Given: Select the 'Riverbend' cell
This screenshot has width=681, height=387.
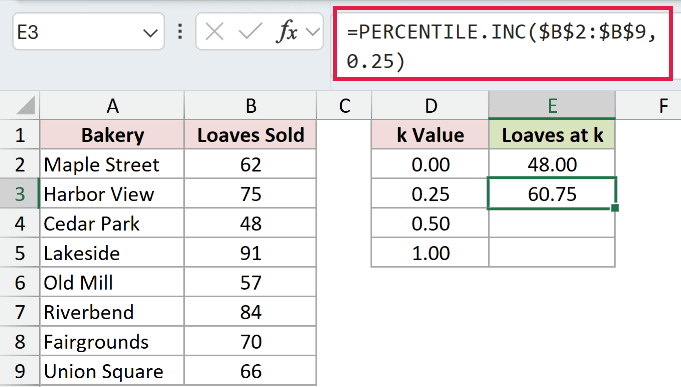Looking at the screenshot, I should click(112, 312).
